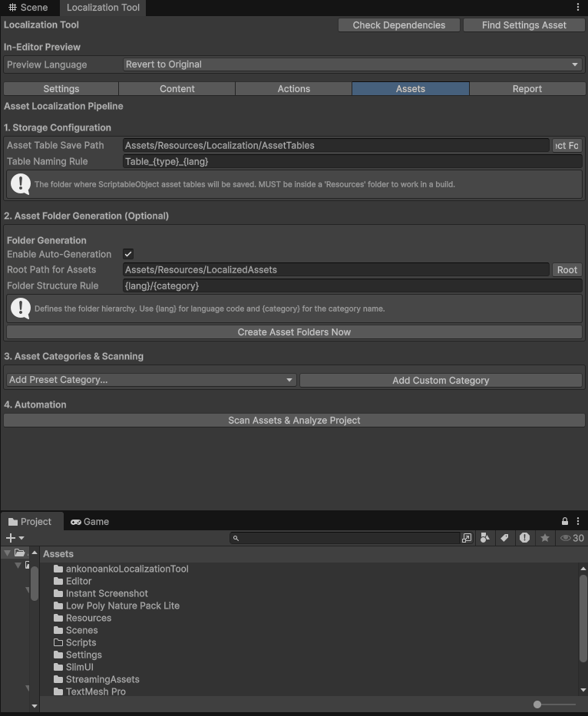Search by type filter icon
The width and height of the screenshot is (588, 716).
(484, 538)
